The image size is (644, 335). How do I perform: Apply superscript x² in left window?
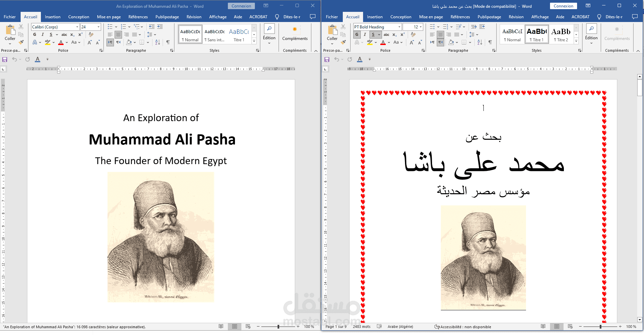click(80, 35)
